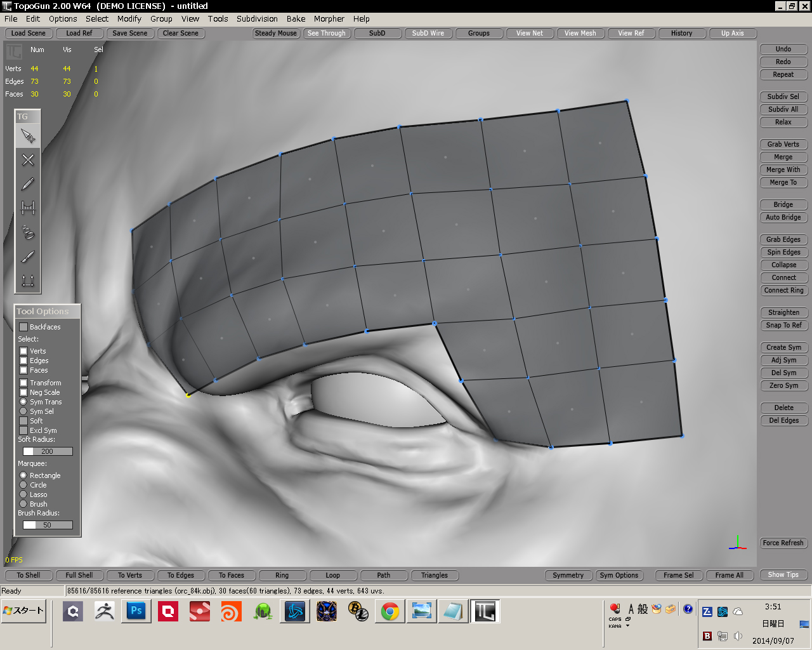The height and width of the screenshot is (650, 812).
Task: Open the IME options dropdown arrow
Action: click(x=628, y=625)
